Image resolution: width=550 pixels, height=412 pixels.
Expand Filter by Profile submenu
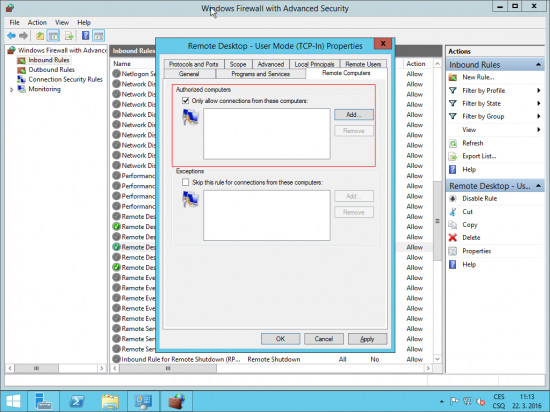539,90
